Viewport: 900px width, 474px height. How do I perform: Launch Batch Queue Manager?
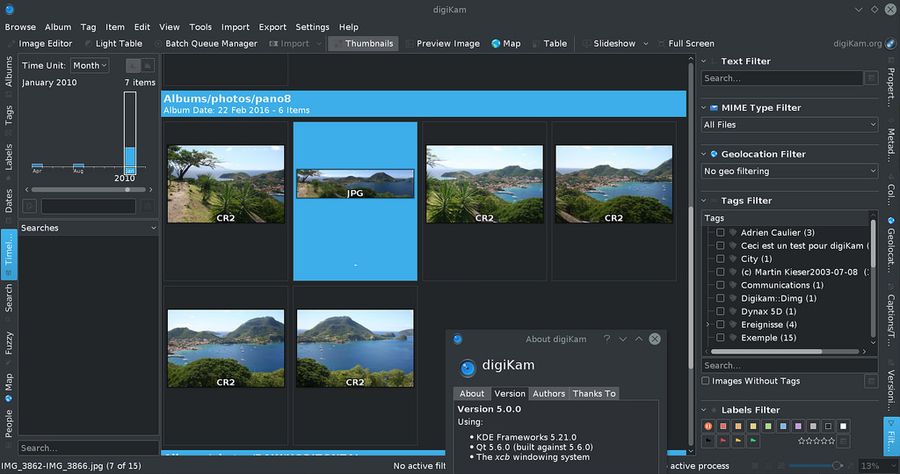206,44
